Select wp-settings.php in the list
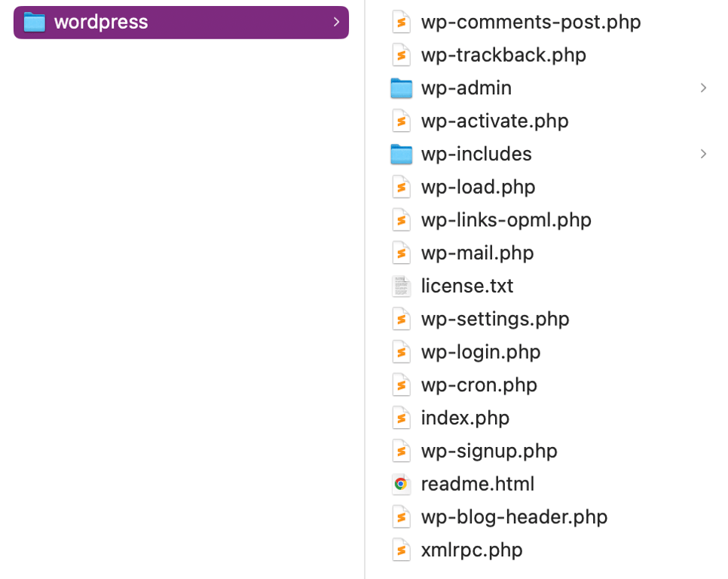 pyautogui.click(x=495, y=318)
